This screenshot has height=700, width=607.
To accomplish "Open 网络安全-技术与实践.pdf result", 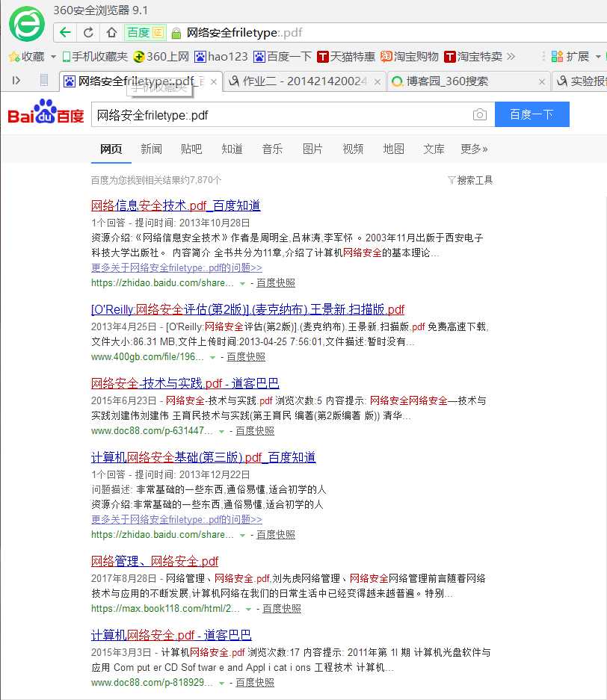I will click(185, 383).
